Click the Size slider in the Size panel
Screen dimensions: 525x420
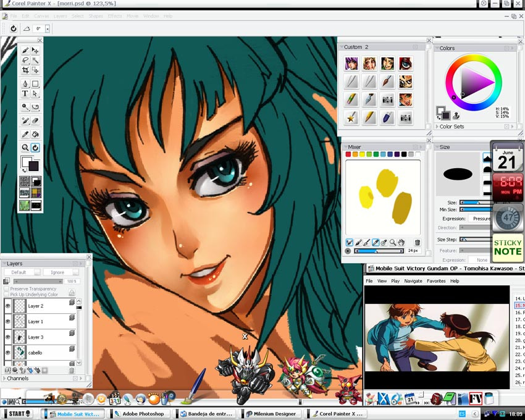476,203
